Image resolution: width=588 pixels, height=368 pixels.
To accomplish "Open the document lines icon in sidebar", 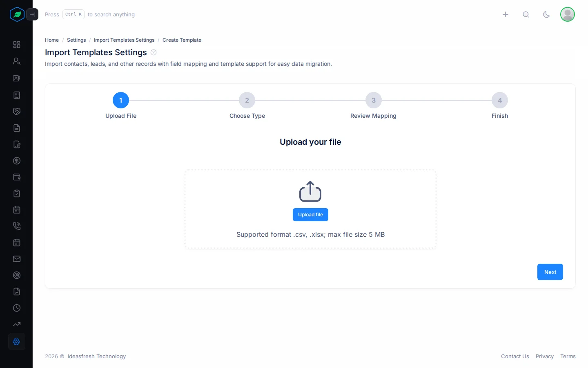I will [17, 128].
